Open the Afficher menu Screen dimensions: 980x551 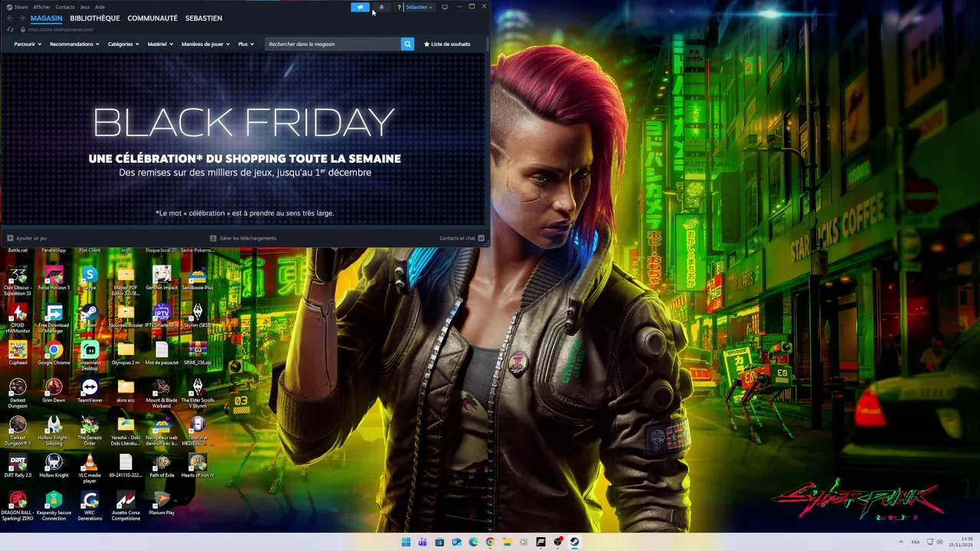click(42, 7)
